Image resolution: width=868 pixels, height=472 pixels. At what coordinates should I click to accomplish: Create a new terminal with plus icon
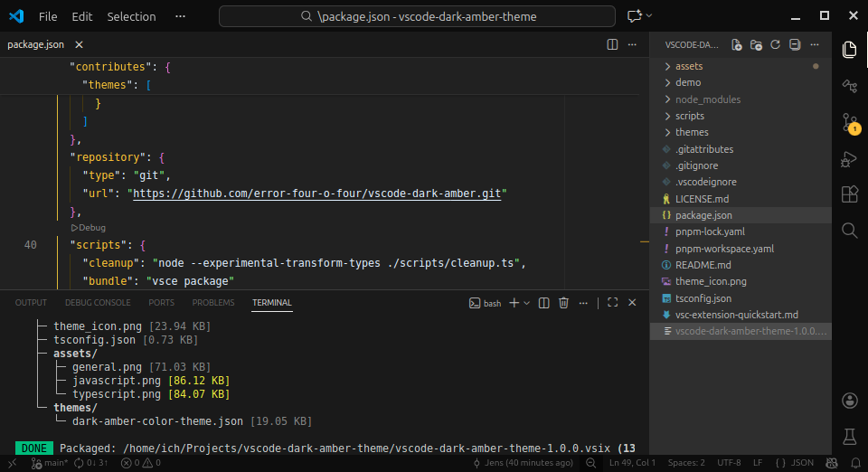coord(514,303)
